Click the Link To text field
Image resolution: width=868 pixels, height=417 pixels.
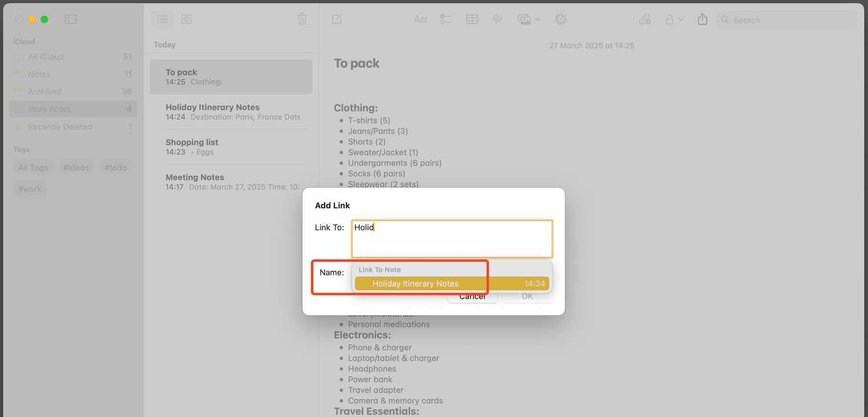[x=452, y=239]
